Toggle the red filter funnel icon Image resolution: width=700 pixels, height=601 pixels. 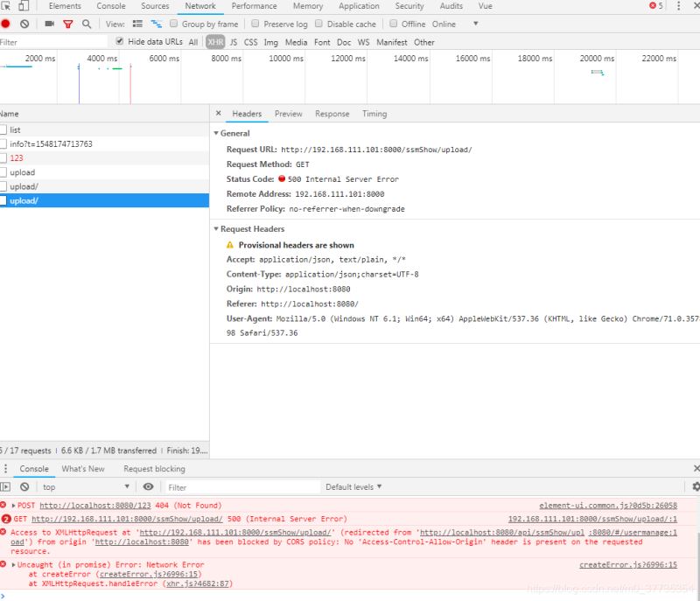(68, 24)
